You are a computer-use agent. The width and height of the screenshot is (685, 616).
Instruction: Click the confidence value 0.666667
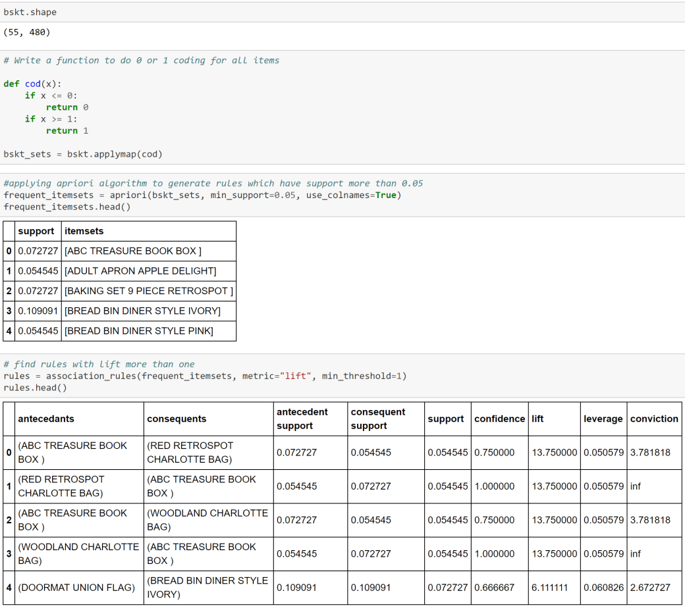(500, 588)
